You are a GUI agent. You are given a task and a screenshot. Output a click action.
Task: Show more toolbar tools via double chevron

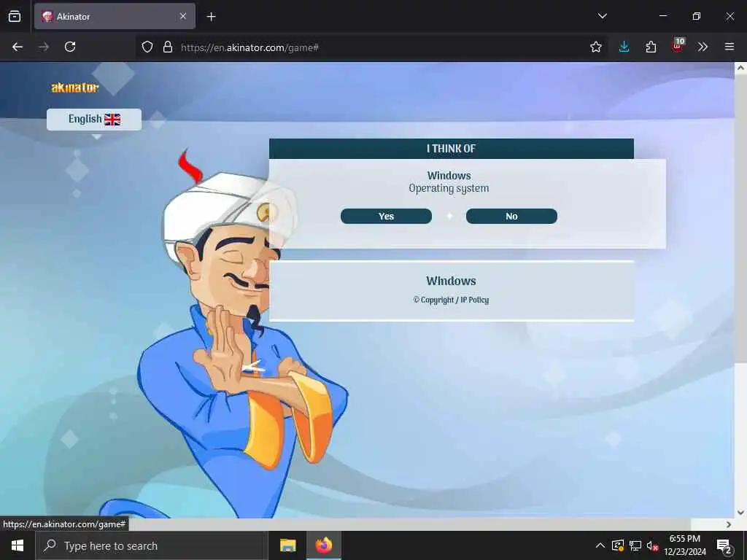click(x=703, y=47)
